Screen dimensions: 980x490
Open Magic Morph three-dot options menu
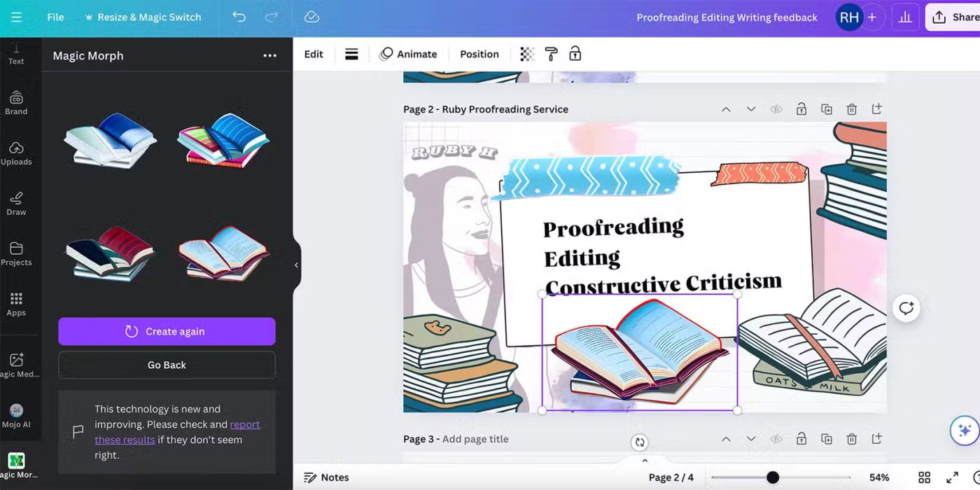[x=269, y=56]
